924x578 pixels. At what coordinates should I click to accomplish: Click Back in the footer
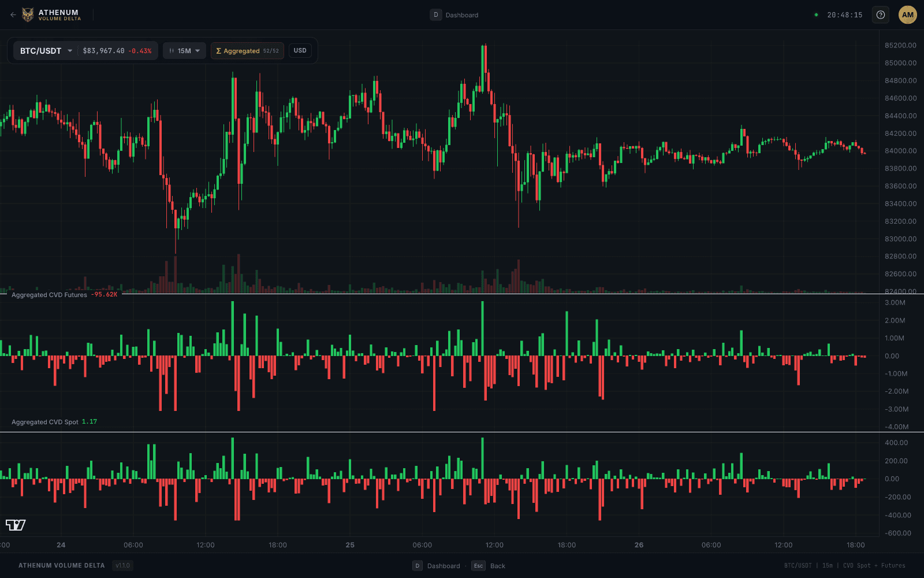click(498, 566)
